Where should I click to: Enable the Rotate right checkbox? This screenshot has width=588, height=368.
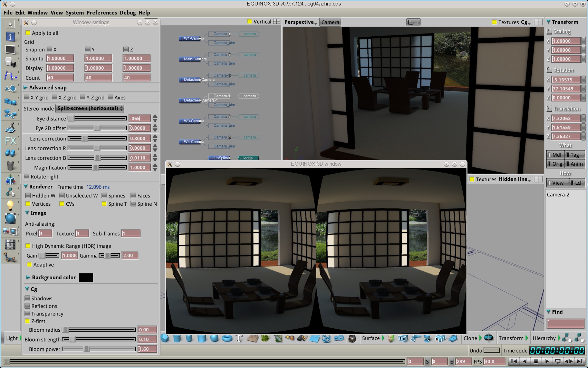point(27,176)
